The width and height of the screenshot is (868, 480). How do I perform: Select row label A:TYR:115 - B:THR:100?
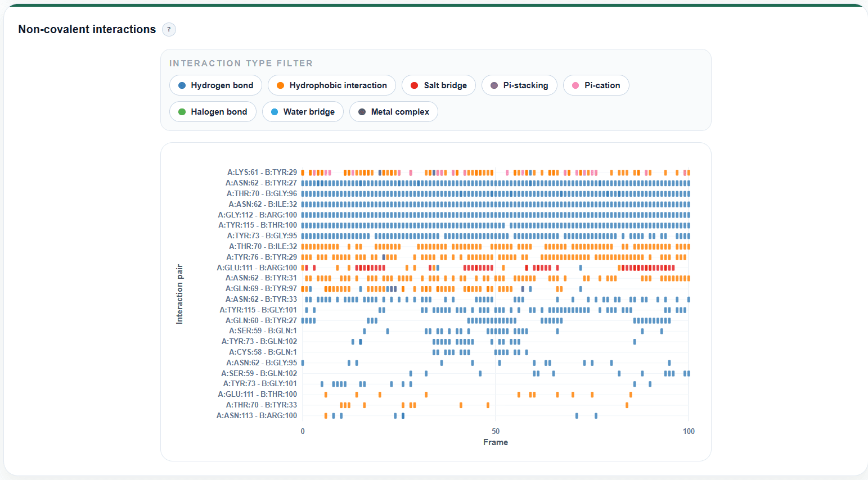tap(258, 225)
